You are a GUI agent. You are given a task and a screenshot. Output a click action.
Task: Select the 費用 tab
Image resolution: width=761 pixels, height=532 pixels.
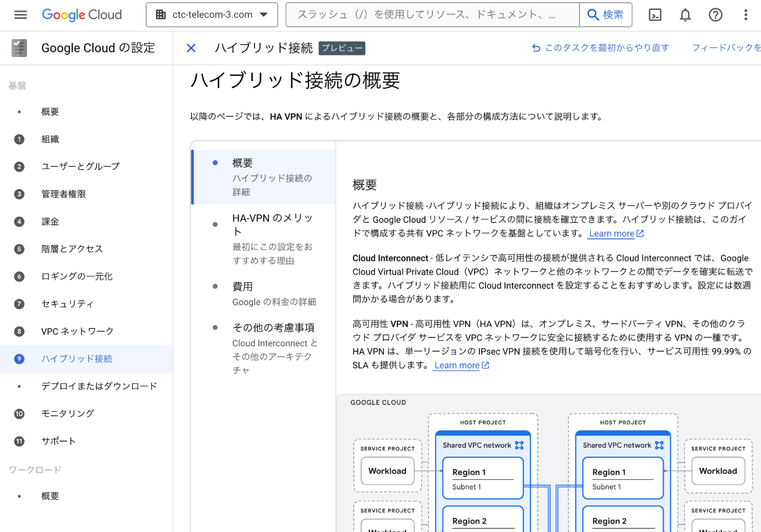click(x=264, y=293)
